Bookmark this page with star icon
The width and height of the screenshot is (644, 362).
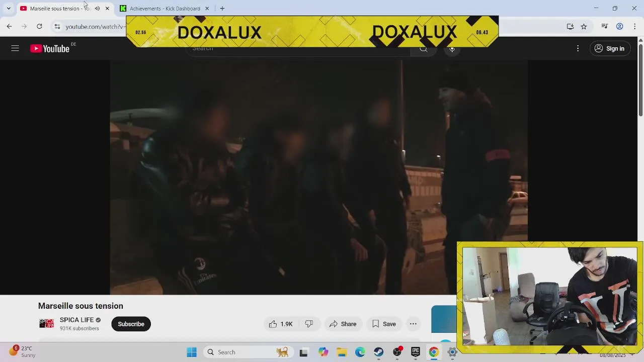pos(584,26)
